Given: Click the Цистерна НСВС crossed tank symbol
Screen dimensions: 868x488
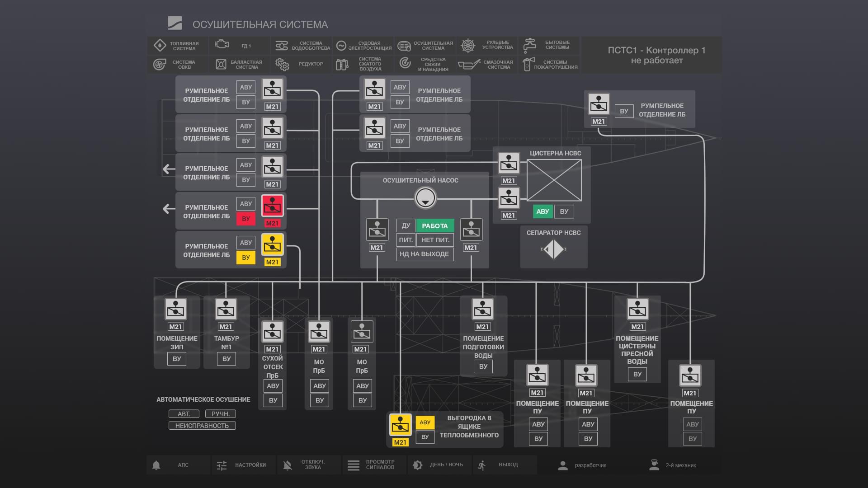Looking at the screenshot, I should click(554, 180).
